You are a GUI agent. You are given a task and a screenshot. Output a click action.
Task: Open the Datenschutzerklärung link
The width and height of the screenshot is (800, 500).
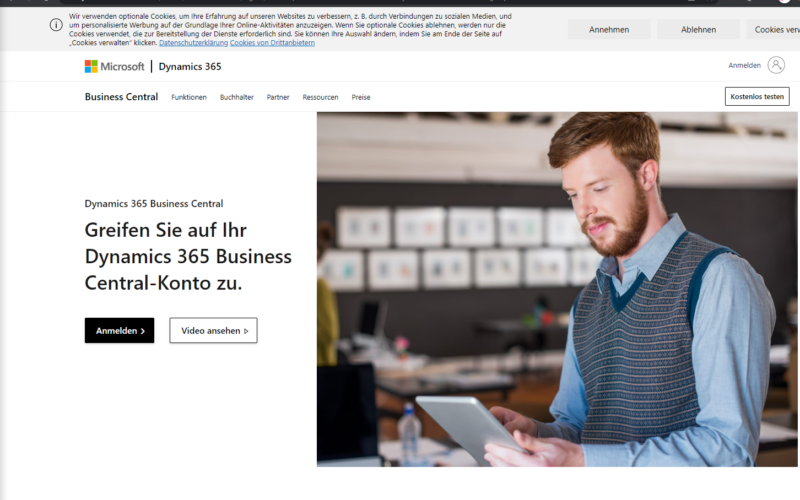193,43
